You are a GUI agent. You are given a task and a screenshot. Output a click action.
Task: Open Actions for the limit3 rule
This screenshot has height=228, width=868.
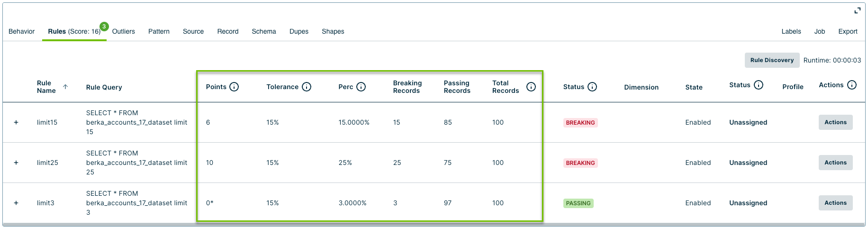(835, 203)
